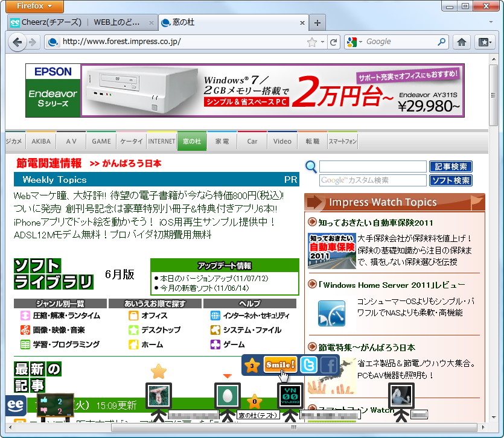Open the Google search engine dropdown
Image resolution: width=504 pixels, height=438 pixels.
point(357,42)
